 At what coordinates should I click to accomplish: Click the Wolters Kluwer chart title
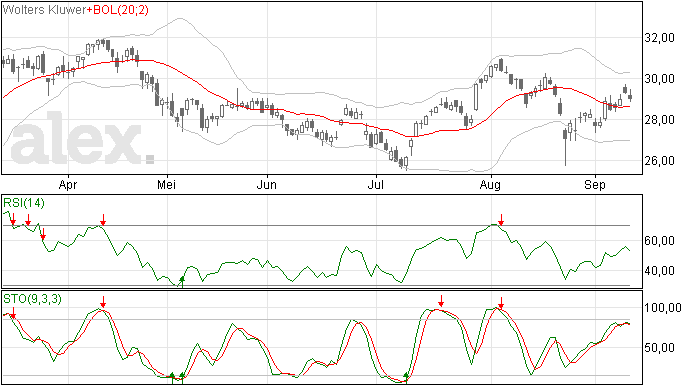pos(44,10)
